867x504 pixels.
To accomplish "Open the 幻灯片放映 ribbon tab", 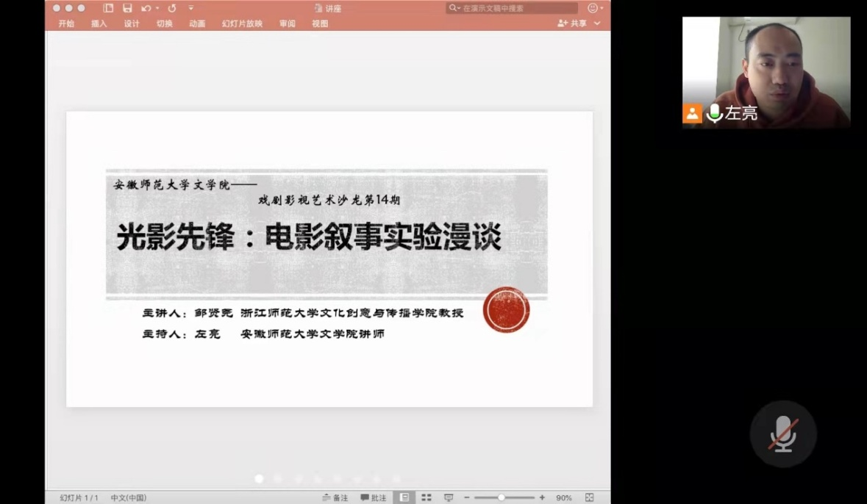I will (x=242, y=24).
